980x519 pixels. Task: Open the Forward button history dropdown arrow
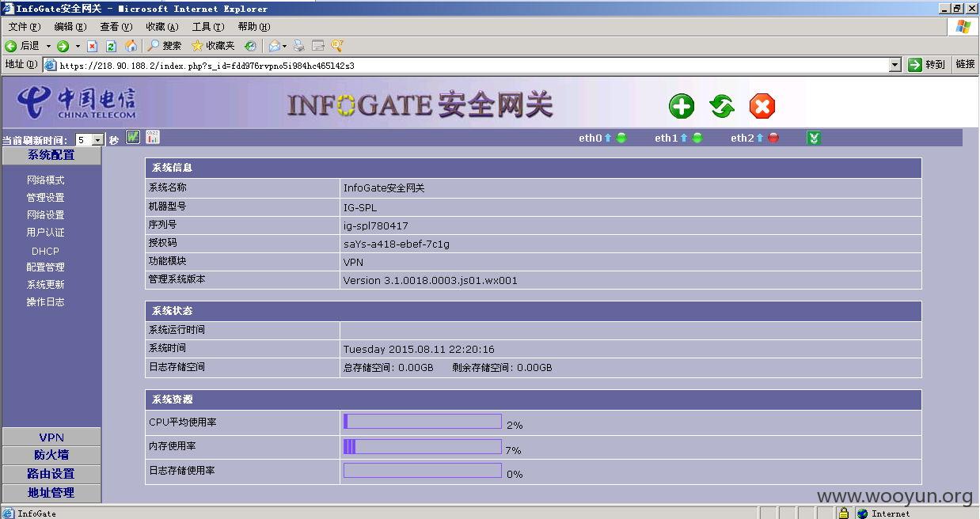78,46
